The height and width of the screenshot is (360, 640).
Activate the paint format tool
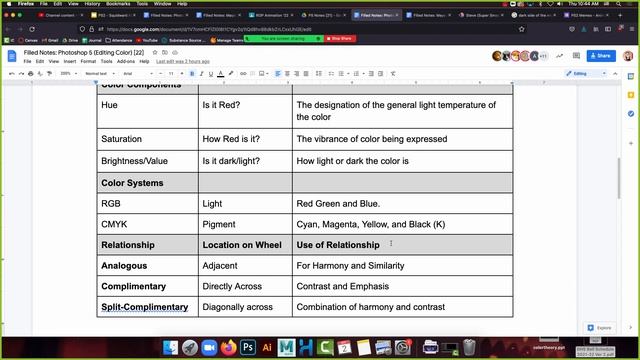(49, 73)
